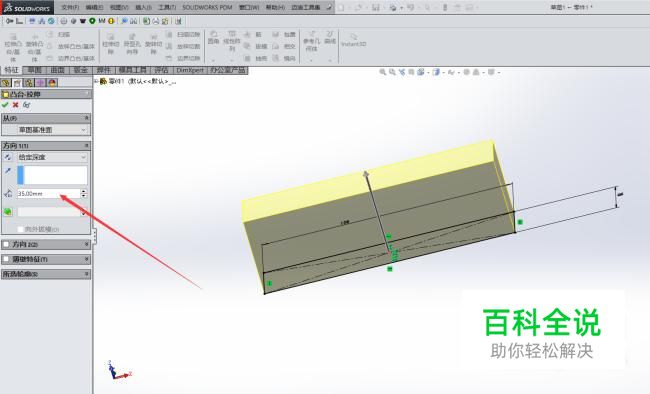Expand the Thin Feature section chevron
Screen dimensions: 650x394
[87, 259]
